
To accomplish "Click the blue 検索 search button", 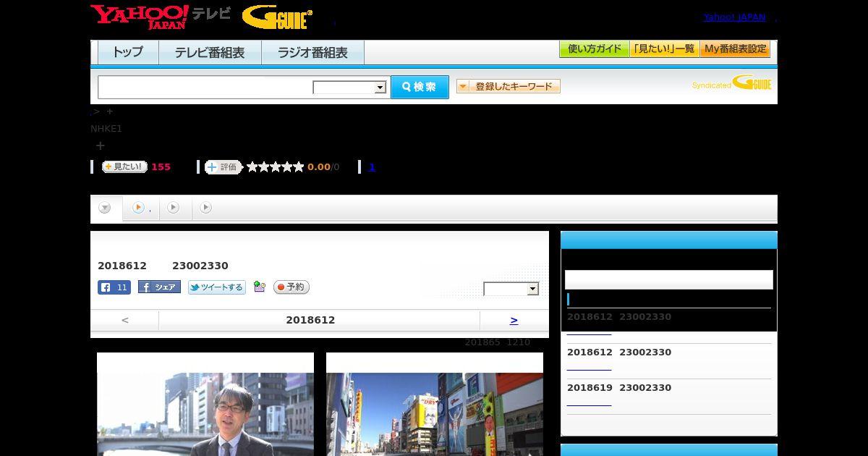I will [x=420, y=87].
